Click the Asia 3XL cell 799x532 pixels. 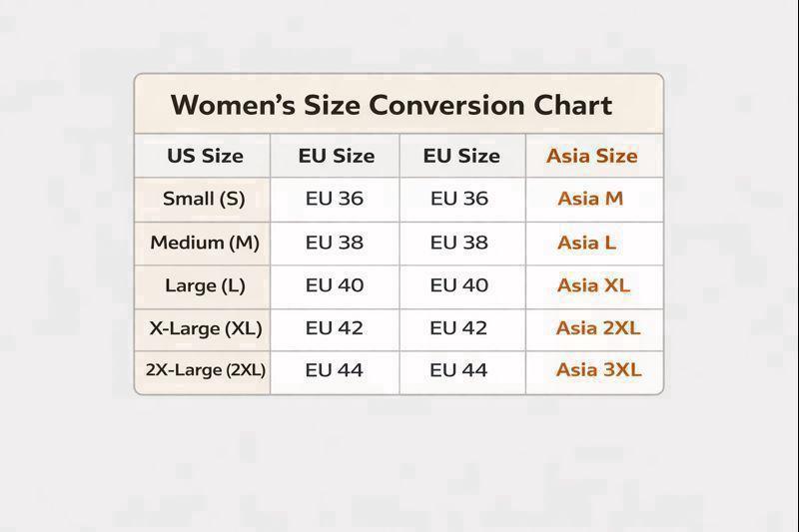coord(598,370)
